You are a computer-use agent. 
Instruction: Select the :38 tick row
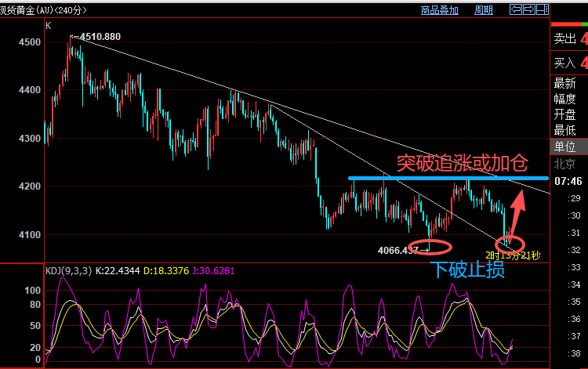[574, 353]
